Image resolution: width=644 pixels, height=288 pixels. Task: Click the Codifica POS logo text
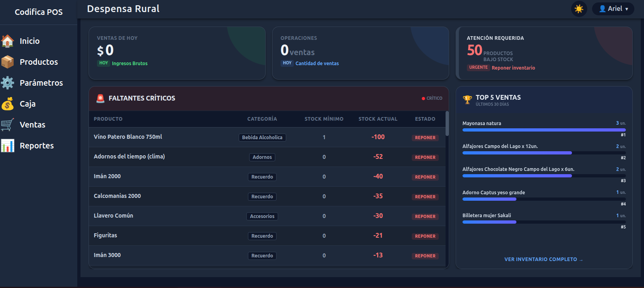click(39, 12)
